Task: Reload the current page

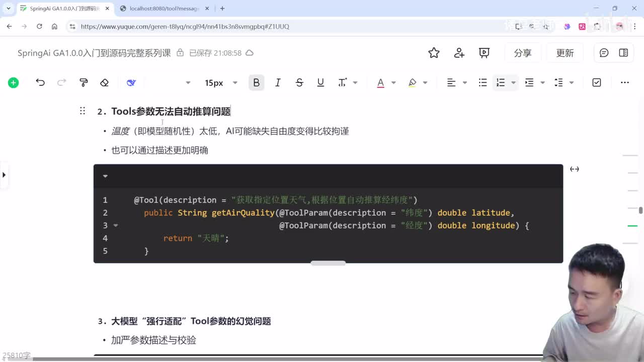Action: [39, 26]
